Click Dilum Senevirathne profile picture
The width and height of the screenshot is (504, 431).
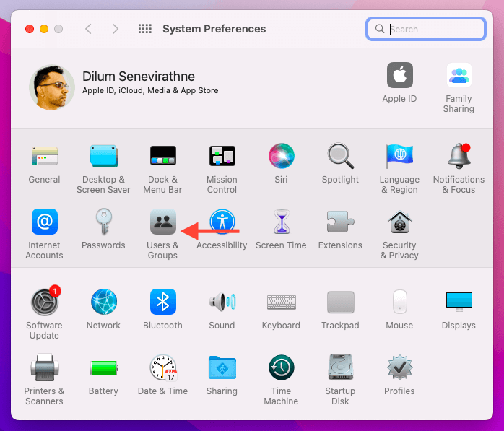point(52,87)
